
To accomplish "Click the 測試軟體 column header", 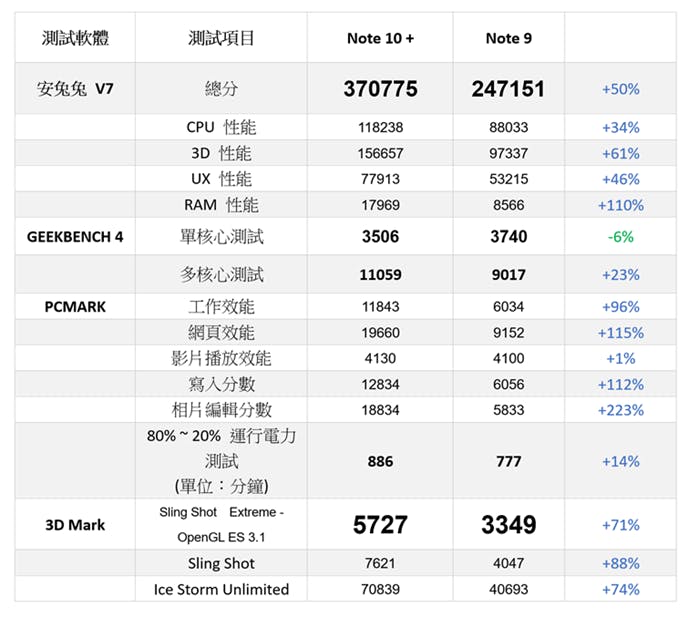I will click(75, 39).
